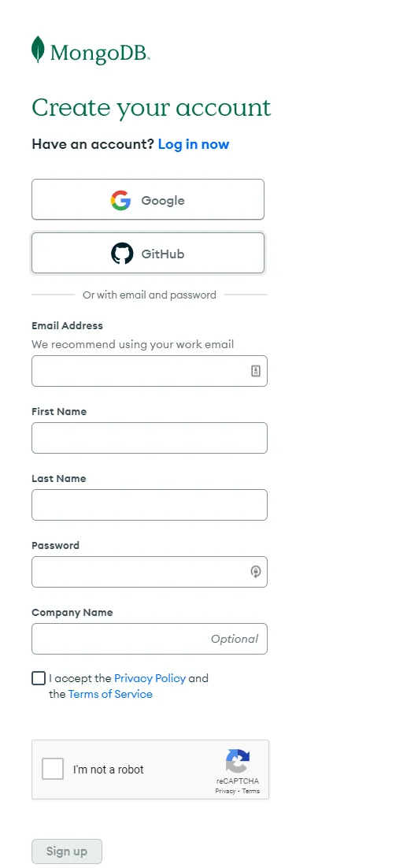The image size is (418, 868).
Task: Click the autofill contact icon in Email field
Action: pos(255,371)
